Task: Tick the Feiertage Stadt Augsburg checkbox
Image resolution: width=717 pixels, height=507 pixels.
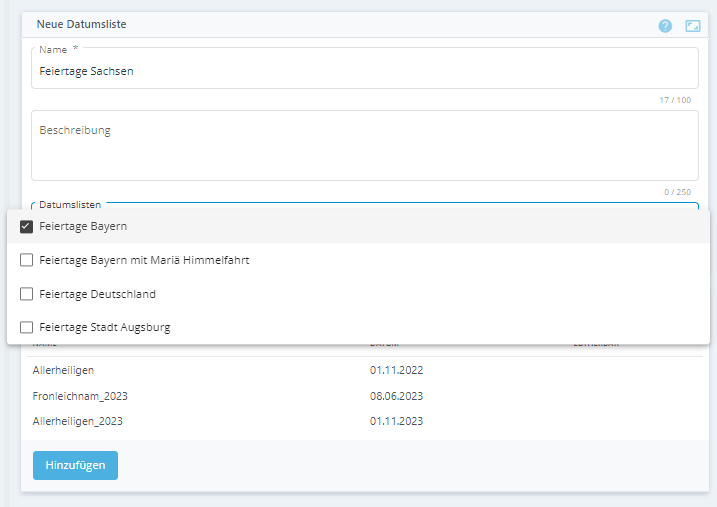Action: [x=27, y=327]
